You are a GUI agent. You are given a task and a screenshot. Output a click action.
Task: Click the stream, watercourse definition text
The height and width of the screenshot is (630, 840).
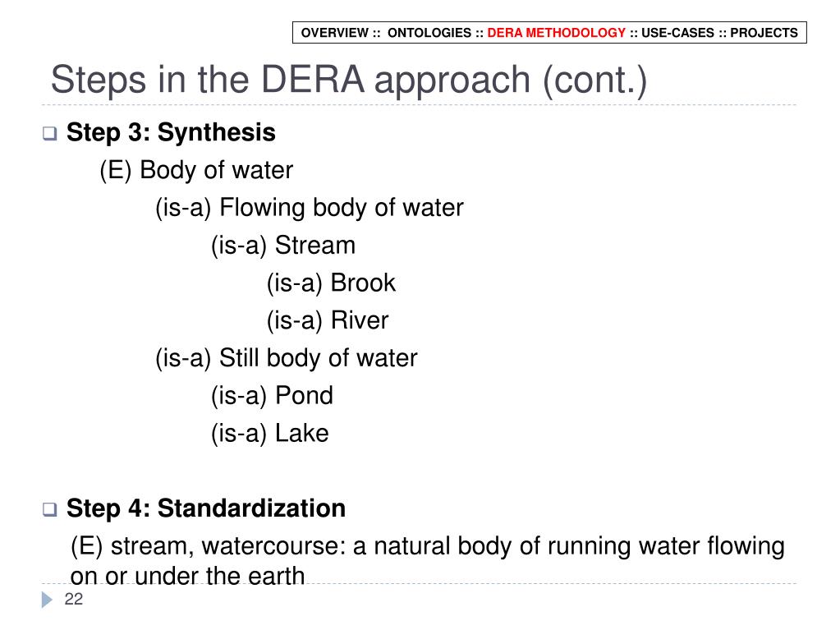428,561
